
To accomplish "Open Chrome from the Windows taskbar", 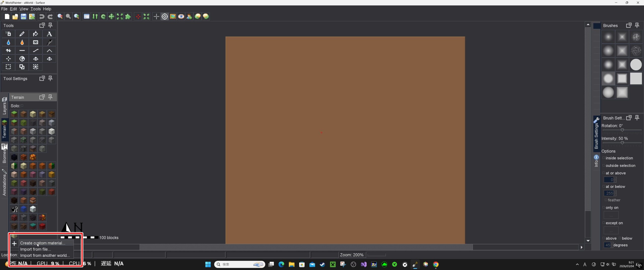I will [436, 264].
